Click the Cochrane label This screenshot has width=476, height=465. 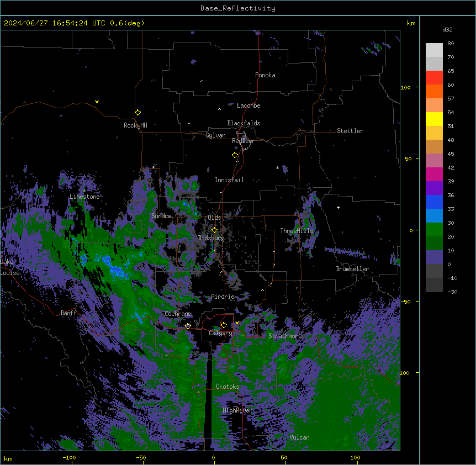(x=178, y=314)
